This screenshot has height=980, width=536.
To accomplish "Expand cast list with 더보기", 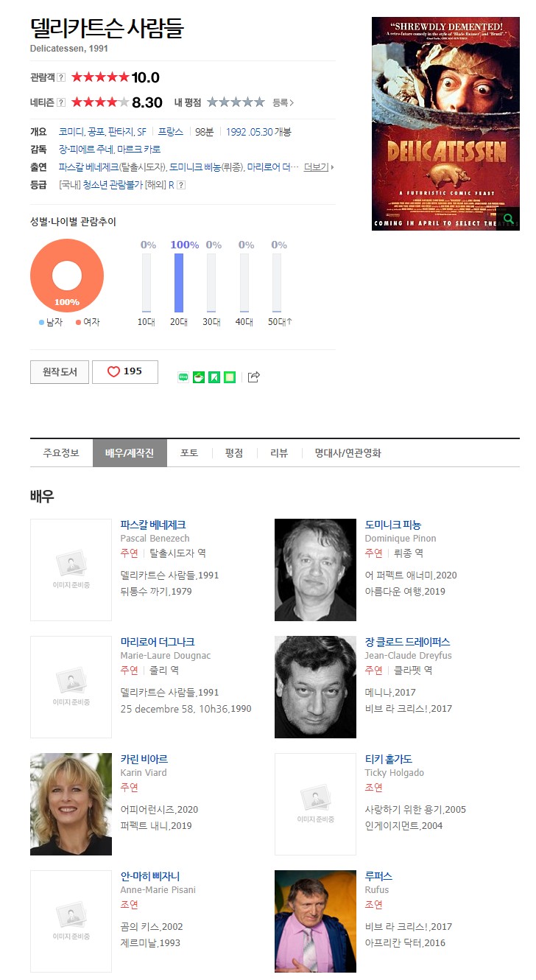I will (x=318, y=167).
